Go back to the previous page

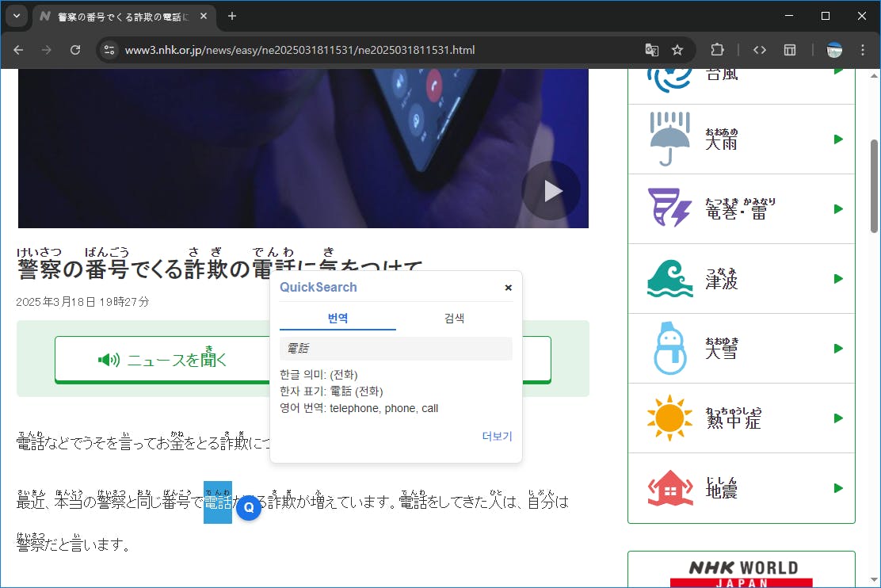(18, 50)
